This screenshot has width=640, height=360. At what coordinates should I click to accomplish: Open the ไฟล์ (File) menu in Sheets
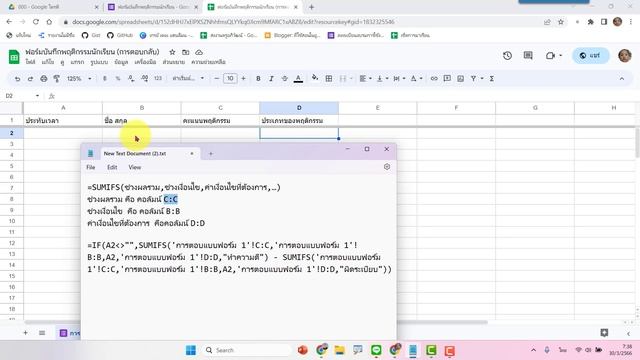pos(30,62)
